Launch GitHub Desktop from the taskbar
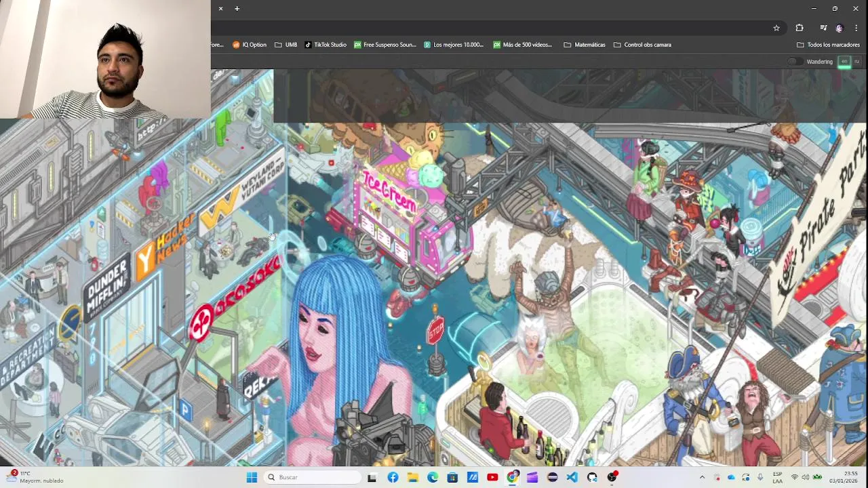The height and width of the screenshot is (488, 868). click(592, 477)
